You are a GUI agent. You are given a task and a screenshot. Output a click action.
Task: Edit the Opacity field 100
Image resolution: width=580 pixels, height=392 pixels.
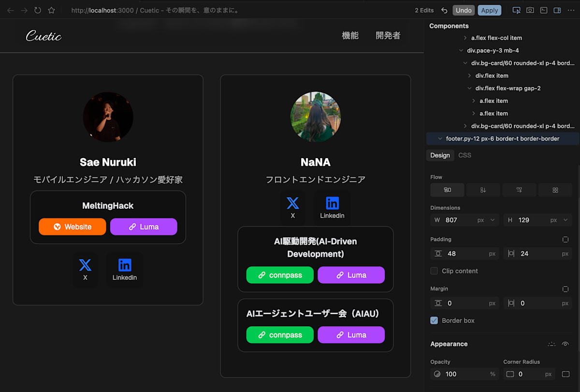pos(464,374)
